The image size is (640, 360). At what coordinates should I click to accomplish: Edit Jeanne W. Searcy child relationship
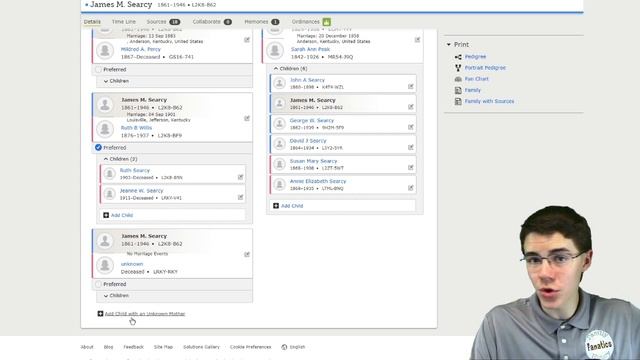pyautogui.click(x=240, y=197)
